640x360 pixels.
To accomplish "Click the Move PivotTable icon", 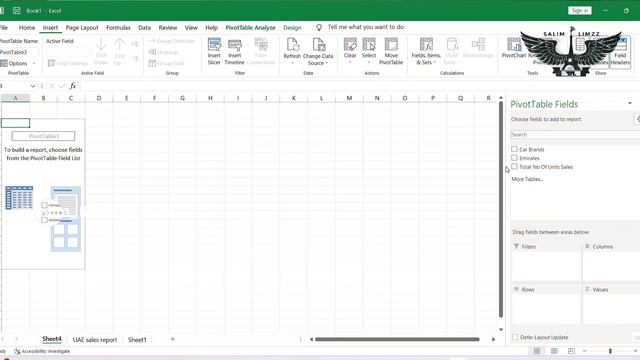I will point(391,44).
